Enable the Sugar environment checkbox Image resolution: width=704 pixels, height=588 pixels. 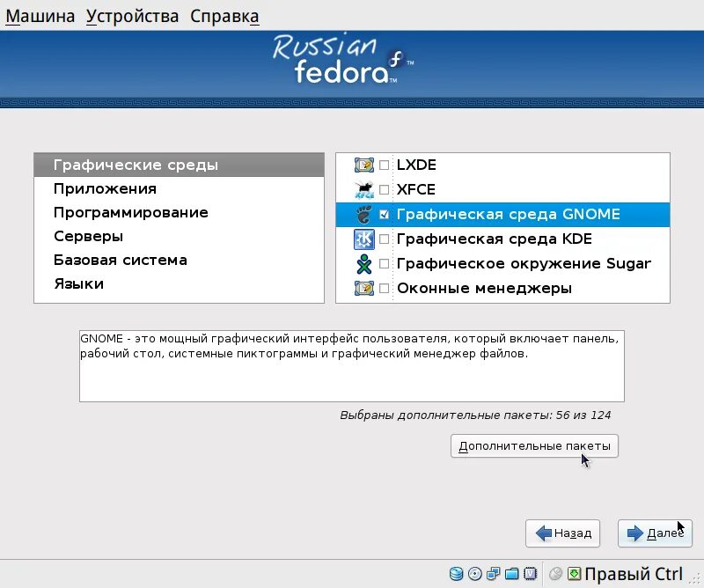click(x=385, y=263)
